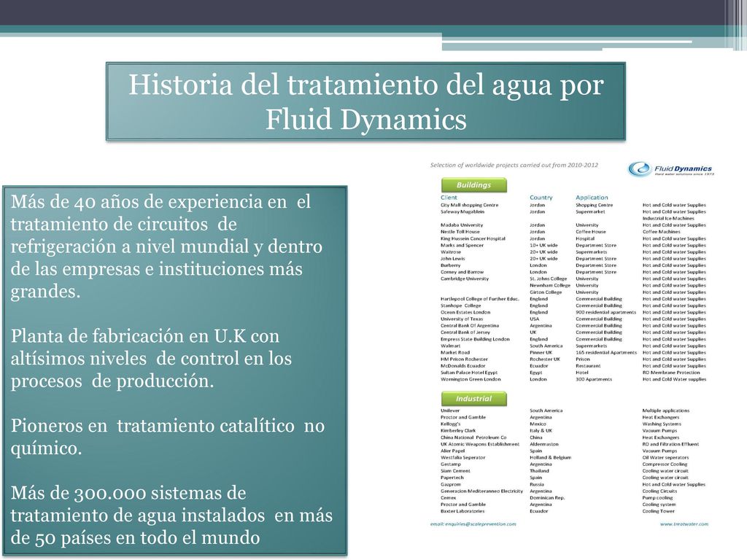This screenshot has width=747, height=560.
Task: Open the www.treatwater.com link
Action: pos(684,524)
